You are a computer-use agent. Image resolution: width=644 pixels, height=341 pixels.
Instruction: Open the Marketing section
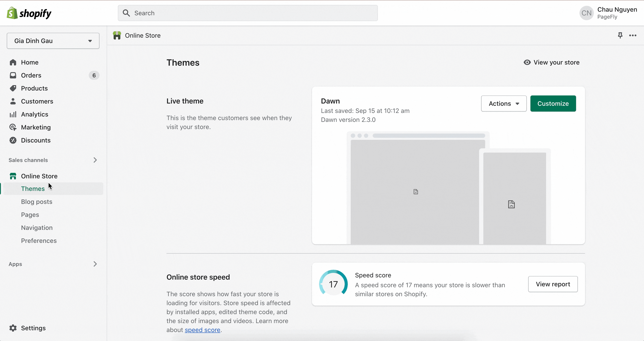(x=36, y=127)
